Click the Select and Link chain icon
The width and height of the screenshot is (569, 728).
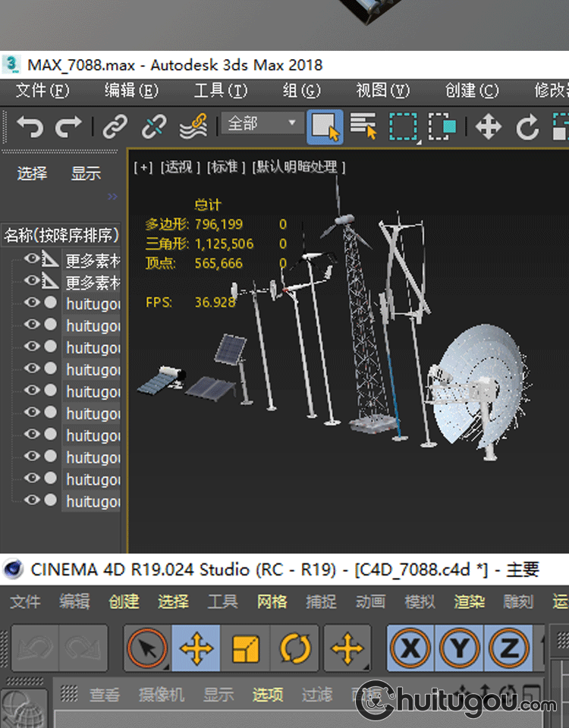(x=115, y=126)
